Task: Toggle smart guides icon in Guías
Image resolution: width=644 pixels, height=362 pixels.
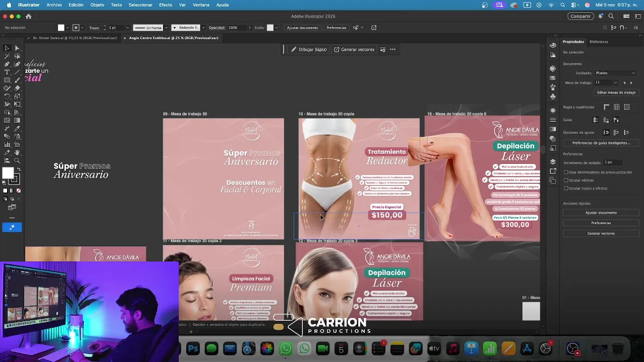Action: coord(616,120)
